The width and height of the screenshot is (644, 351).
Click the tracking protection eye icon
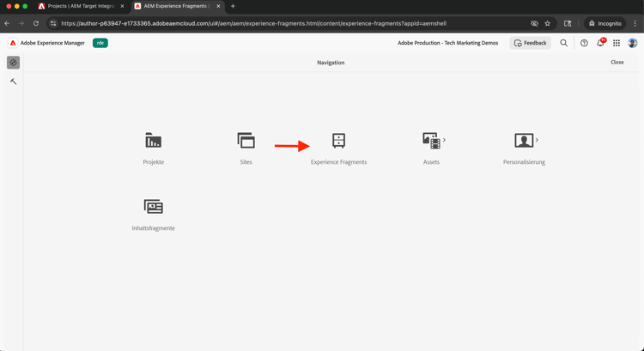(x=534, y=23)
